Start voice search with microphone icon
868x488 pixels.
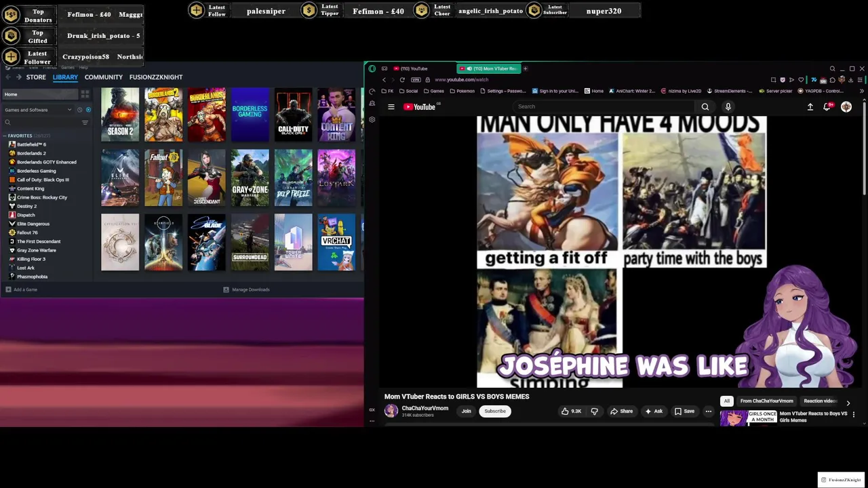[728, 106]
